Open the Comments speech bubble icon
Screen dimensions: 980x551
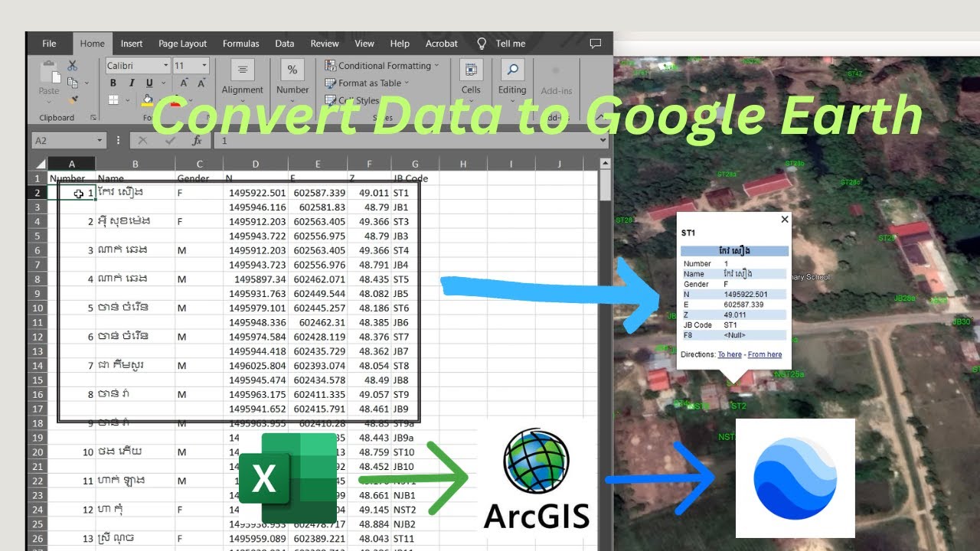pos(596,44)
